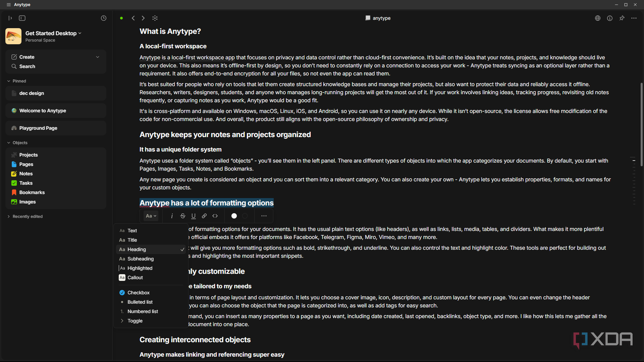The height and width of the screenshot is (362, 644).
Task: Convert block to Toggle
Action: pos(151,321)
